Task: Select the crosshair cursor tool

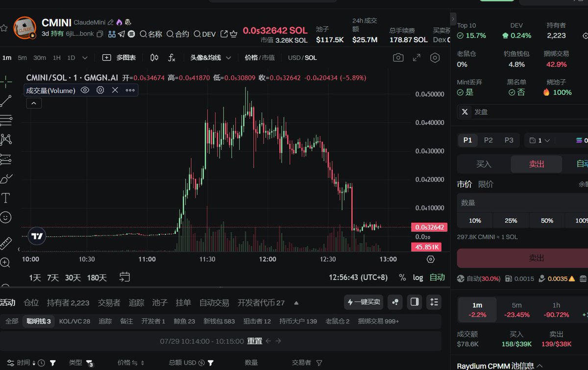Action: (x=6, y=82)
